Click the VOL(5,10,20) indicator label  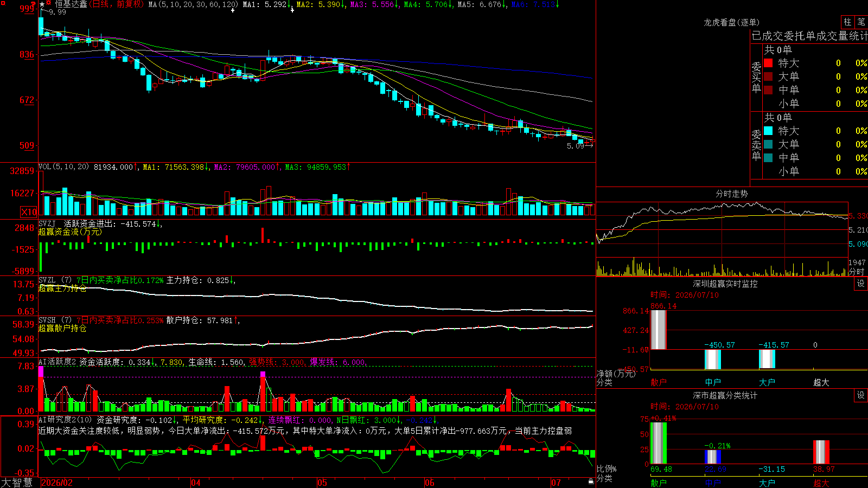click(63, 167)
